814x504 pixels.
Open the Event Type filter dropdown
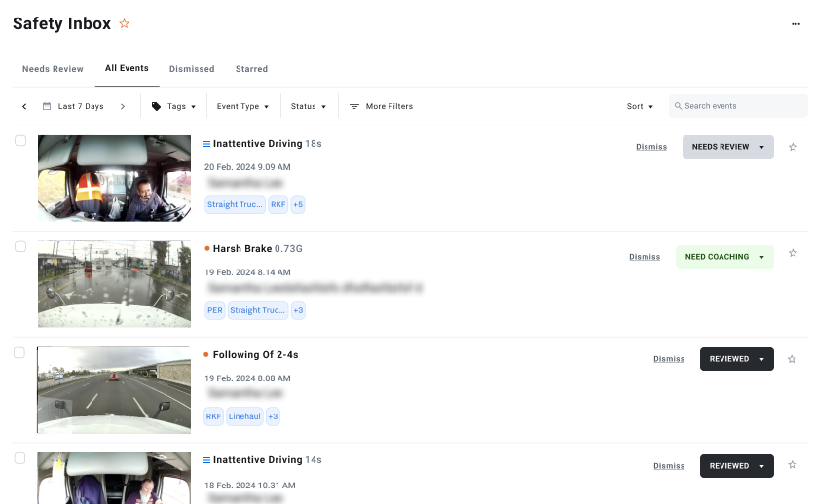[x=242, y=106]
